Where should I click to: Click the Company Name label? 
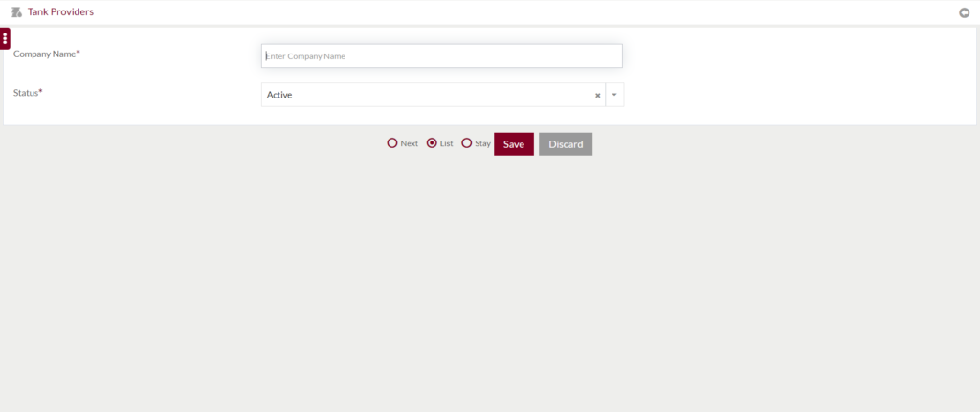[47, 54]
